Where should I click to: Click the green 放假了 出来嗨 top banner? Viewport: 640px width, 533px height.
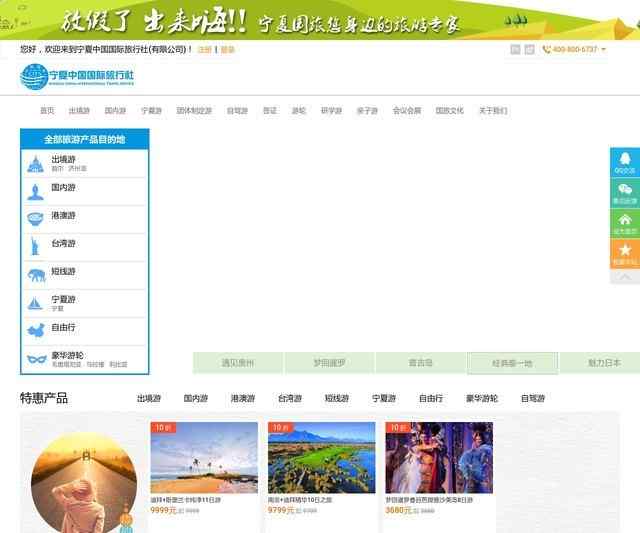click(x=320, y=20)
